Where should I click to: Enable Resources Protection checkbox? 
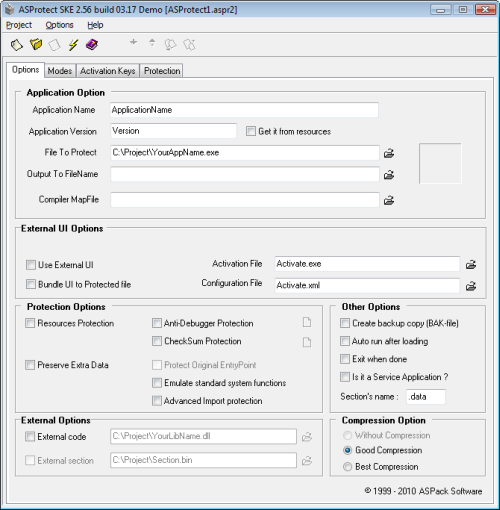30,323
